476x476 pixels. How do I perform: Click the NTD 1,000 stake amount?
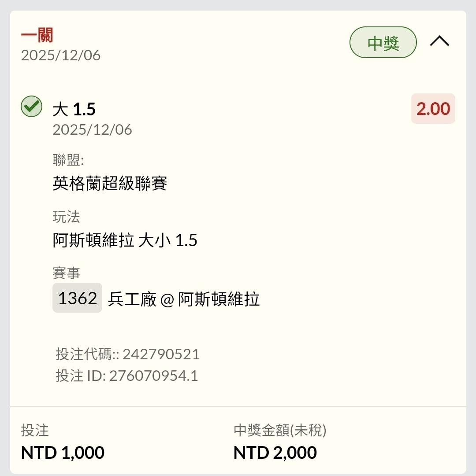click(63, 453)
